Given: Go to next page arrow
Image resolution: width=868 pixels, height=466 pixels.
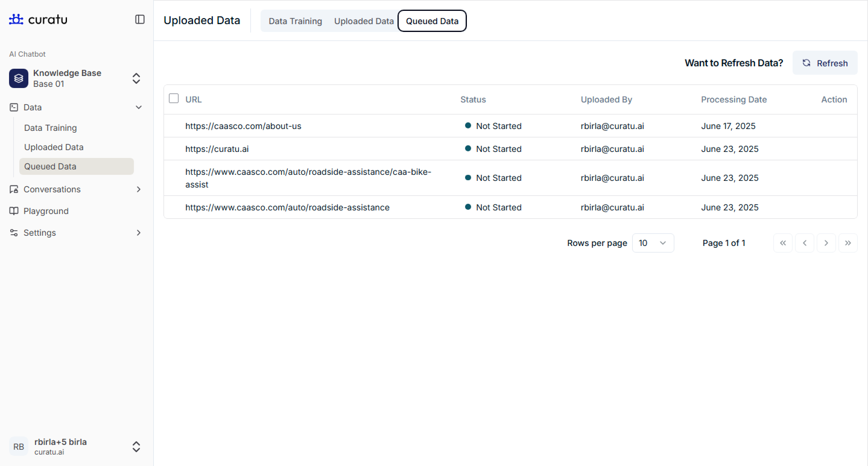Looking at the screenshot, I should coord(826,243).
